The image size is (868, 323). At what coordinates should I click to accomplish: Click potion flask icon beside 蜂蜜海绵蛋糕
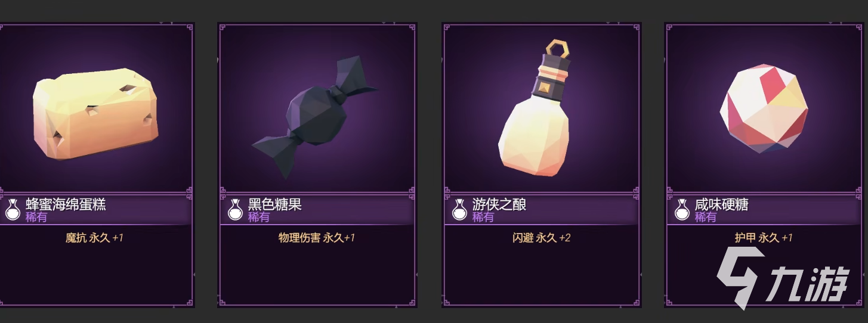[13, 209]
